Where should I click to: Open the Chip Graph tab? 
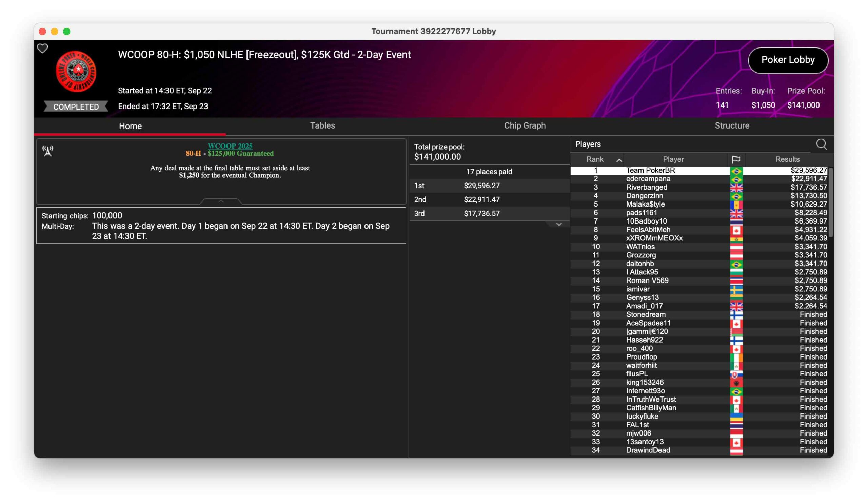coord(525,126)
